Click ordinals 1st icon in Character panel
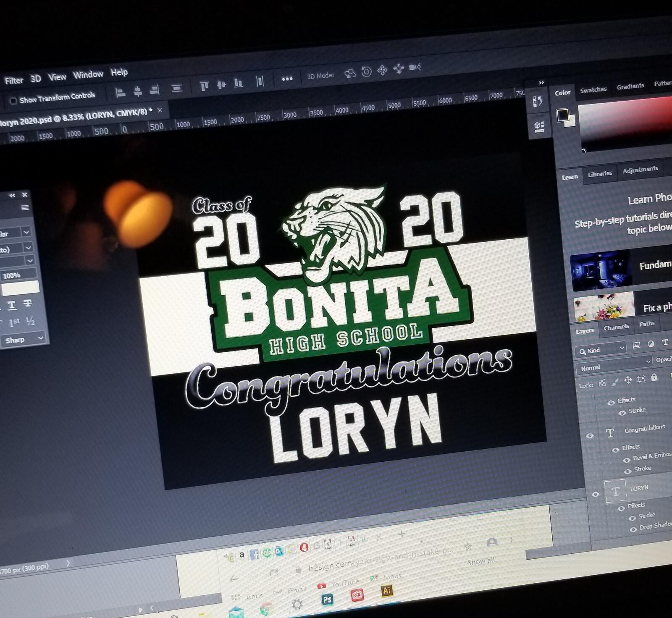The width and height of the screenshot is (672, 618). 14,322
